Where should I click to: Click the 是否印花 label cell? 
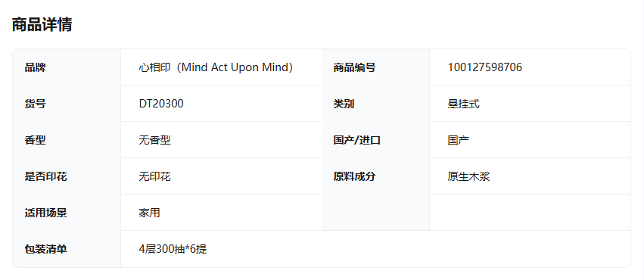pyautogui.click(x=67, y=176)
